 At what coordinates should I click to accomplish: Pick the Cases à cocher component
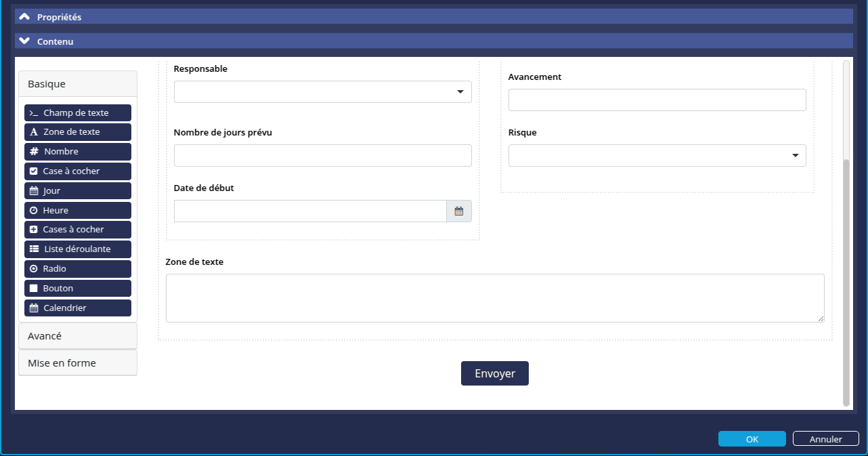tap(78, 230)
